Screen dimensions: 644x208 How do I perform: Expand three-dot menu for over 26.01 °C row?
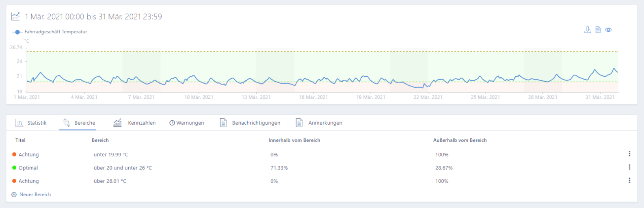(x=629, y=181)
